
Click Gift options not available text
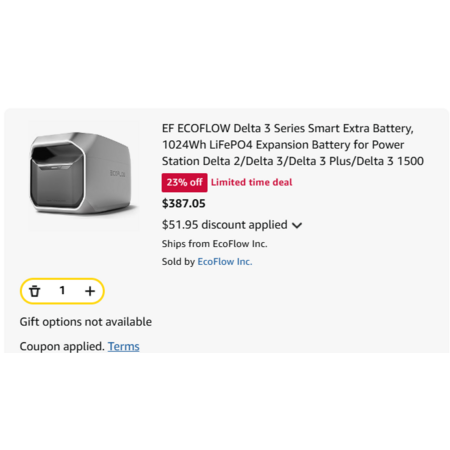[86, 322]
